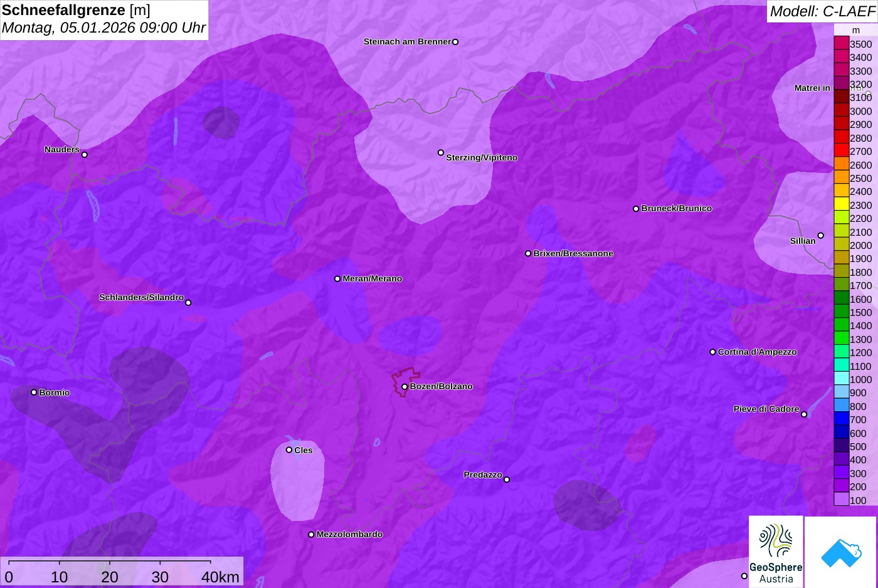This screenshot has width=878, height=588.
Task: Click the Sterzing/Vipiteno marker dot
Action: click(x=441, y=152)
